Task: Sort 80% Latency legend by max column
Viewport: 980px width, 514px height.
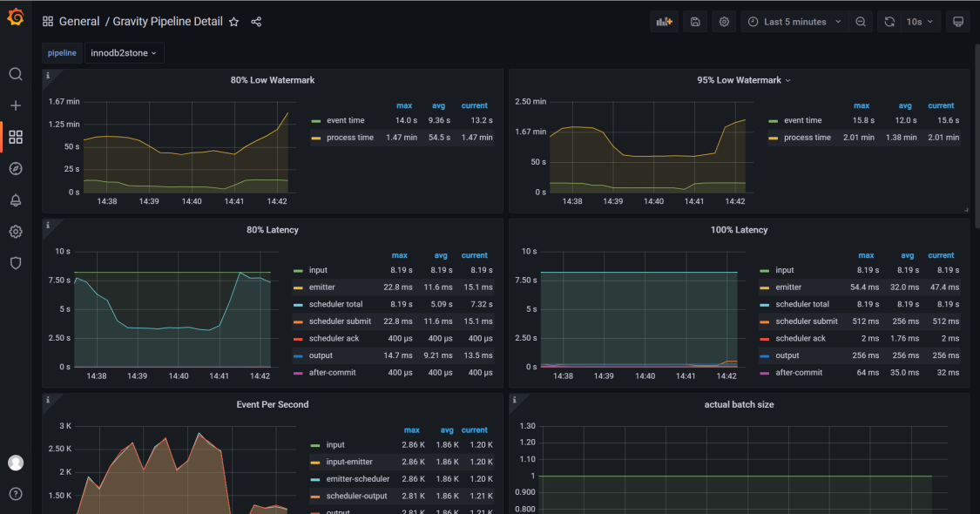Action: tap(399, 255)
